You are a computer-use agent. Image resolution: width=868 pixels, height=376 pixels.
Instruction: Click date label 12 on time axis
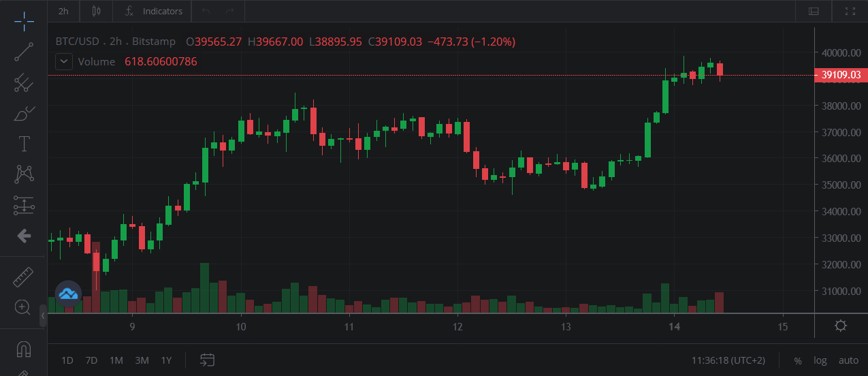[x=457, y=327]
